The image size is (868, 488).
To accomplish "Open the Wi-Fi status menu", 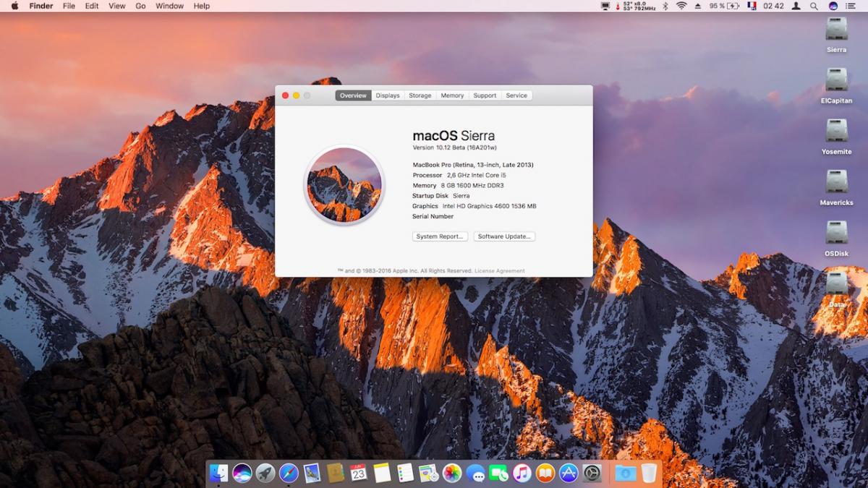I will click(x=681, y=6).
